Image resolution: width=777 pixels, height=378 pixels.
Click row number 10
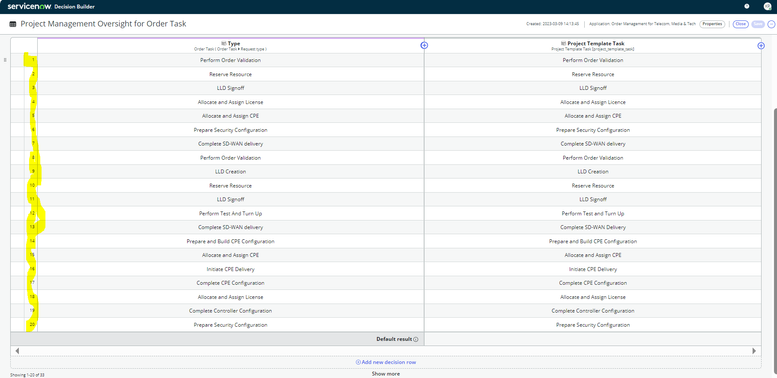click(x=32, y=186)
